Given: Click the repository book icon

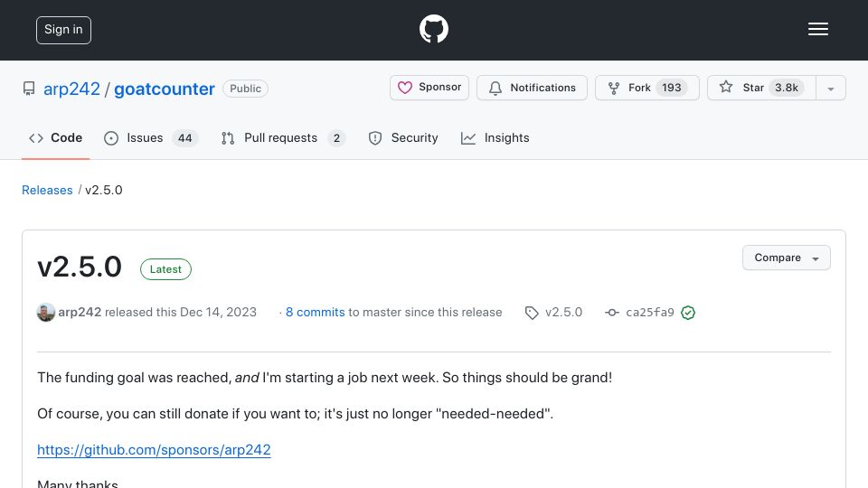Looking at the screenshot, I should (29, 89).
